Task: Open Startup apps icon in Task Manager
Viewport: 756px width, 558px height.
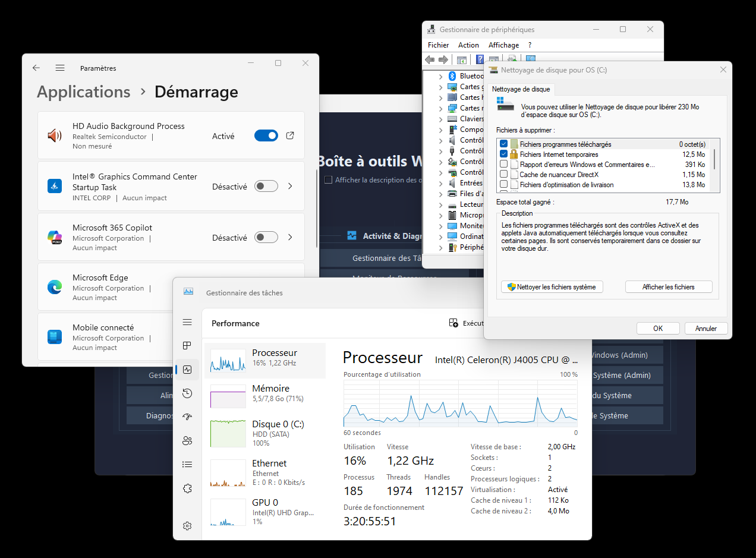Action: tap(187, 417)
